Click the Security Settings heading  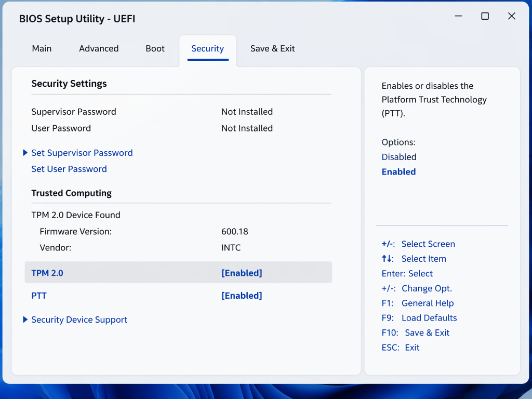pos(69,84)
